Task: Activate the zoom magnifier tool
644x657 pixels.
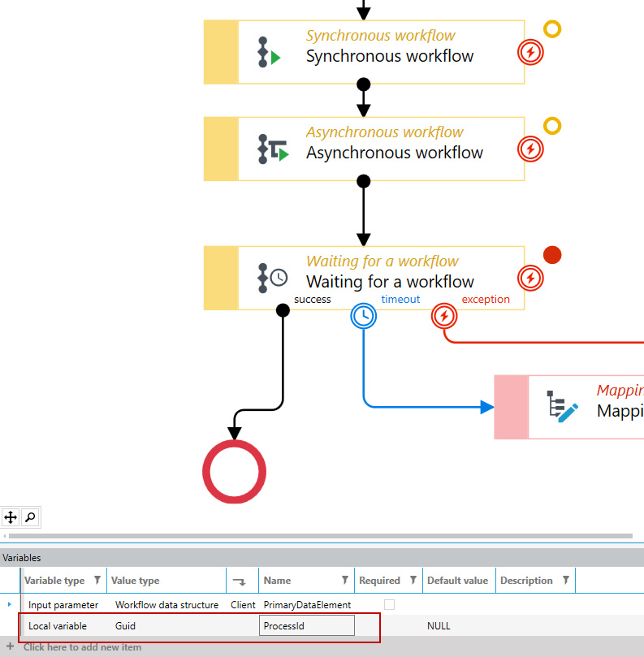Action: click(x=30, y=517)
